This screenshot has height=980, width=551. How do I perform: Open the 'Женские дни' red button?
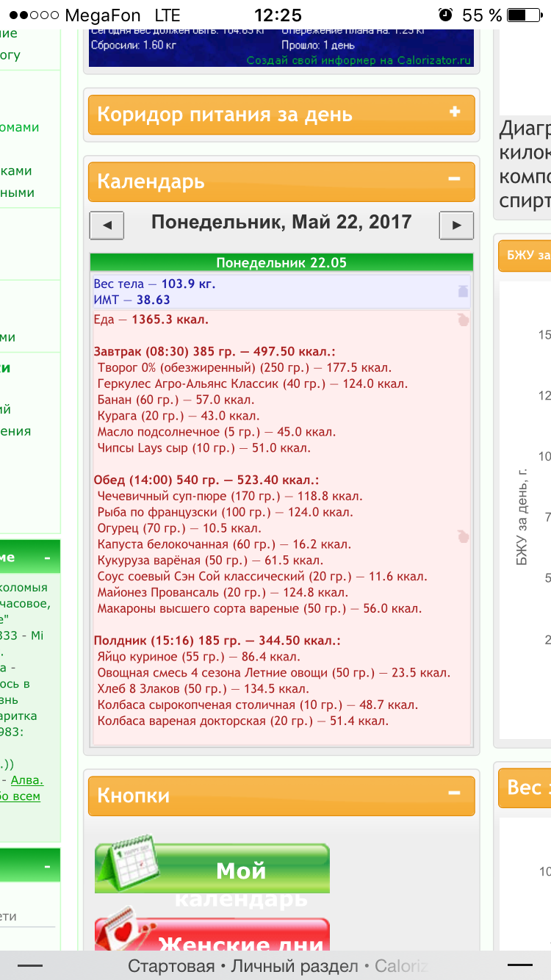[x=212, y=934]
